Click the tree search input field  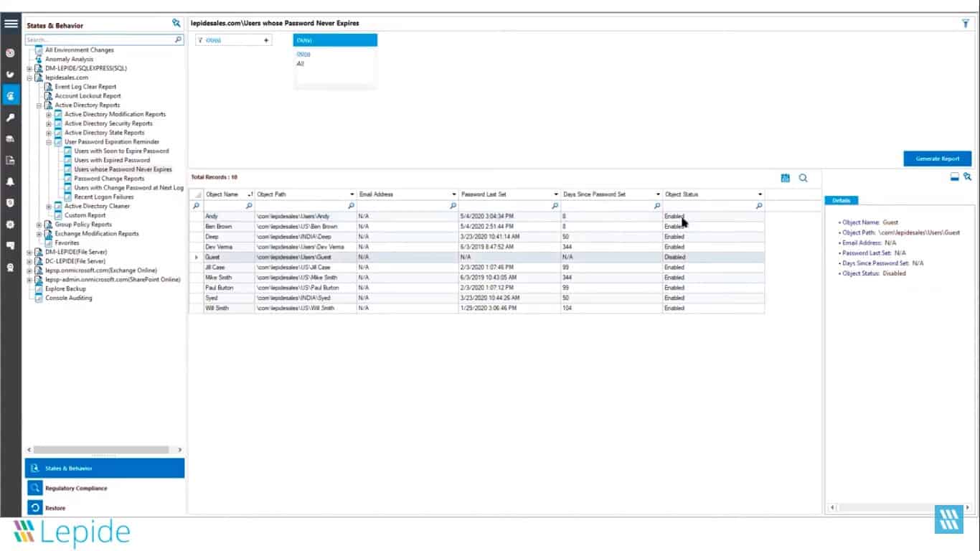click(x=99, y=40)
